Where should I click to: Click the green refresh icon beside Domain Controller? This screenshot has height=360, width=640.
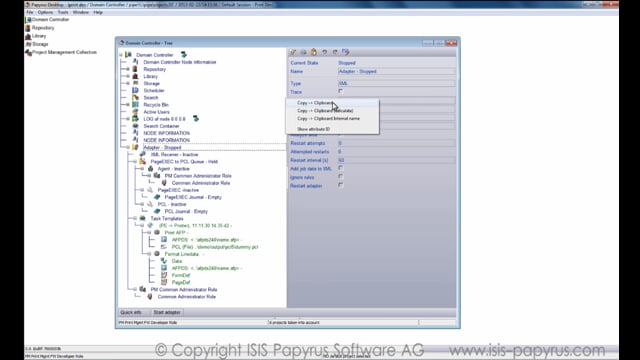pos(184,55)
